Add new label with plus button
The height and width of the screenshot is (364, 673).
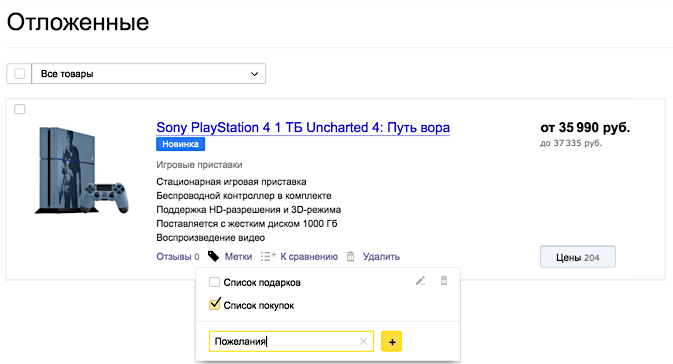(391, 342)
